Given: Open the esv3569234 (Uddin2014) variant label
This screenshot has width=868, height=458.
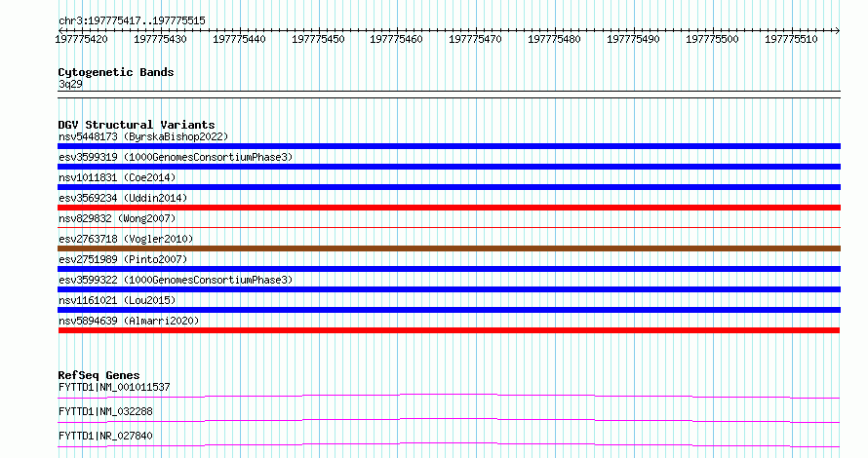Looking at the screenshot, I should click(123, 198).
